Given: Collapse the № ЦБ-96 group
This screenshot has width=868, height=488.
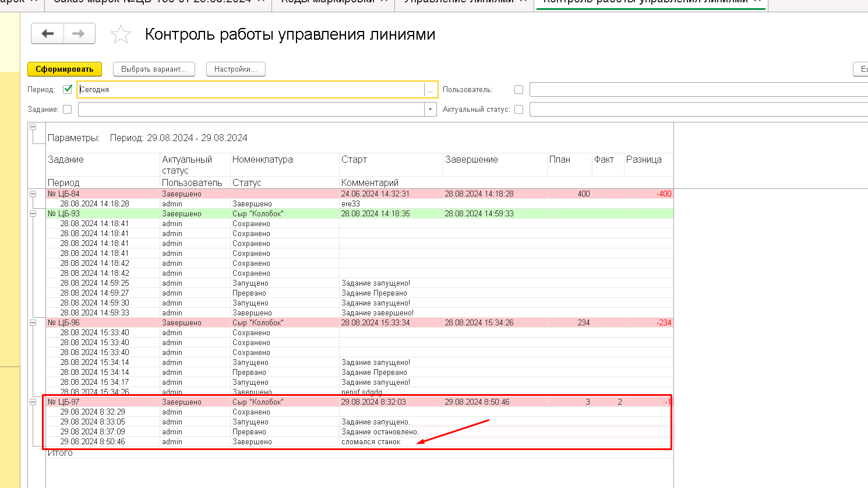Looking at the screenshot, I should point(33,322).
